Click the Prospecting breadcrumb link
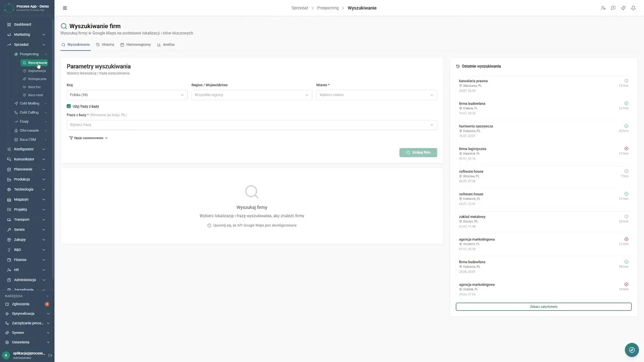Image resolution: width=644 pixels, height=362 pixels. point(328,8)
